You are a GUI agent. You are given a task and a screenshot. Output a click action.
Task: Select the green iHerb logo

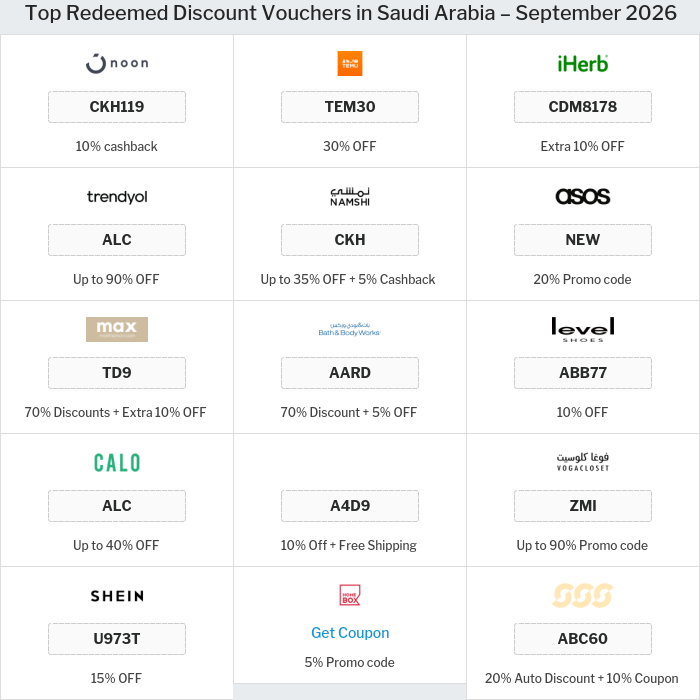click(583, 63)
